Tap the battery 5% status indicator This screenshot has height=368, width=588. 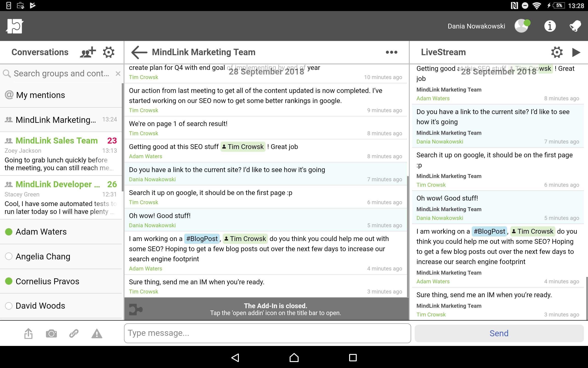(559, 5)
